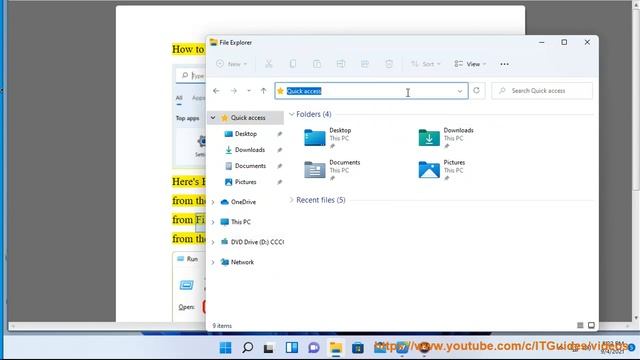Click the Paste clipboard icon

tap(317, 64)
